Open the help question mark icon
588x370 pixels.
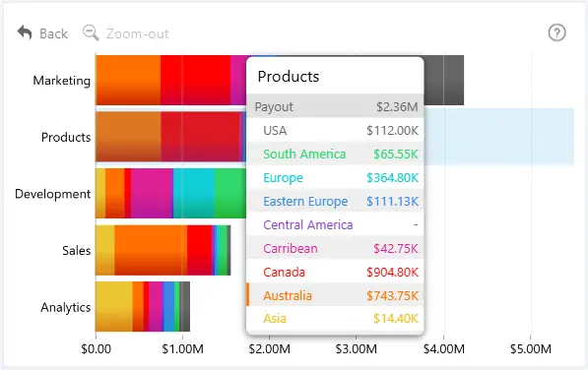pos(556,32)
